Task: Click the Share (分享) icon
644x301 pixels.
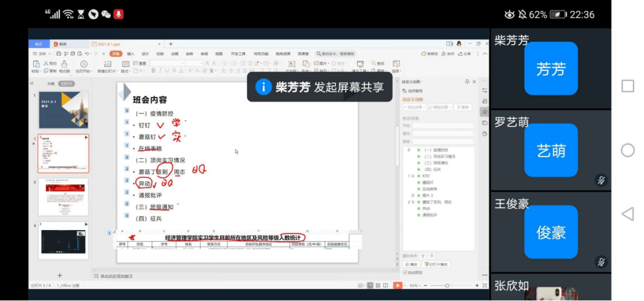Action: pyautogui.click(x=464, y=53)
